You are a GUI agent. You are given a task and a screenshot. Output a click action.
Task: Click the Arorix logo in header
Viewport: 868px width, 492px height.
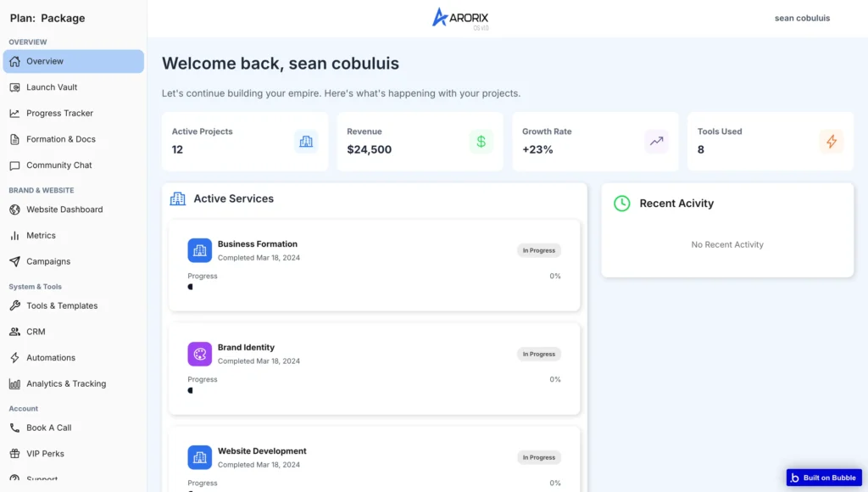(460, 19)
